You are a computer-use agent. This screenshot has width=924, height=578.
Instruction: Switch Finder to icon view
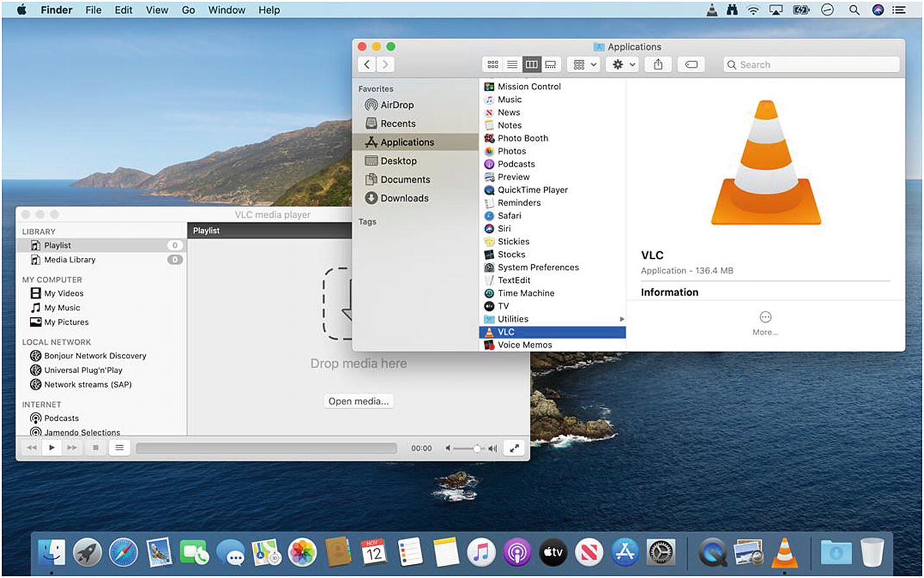click(x=493, y=64)
